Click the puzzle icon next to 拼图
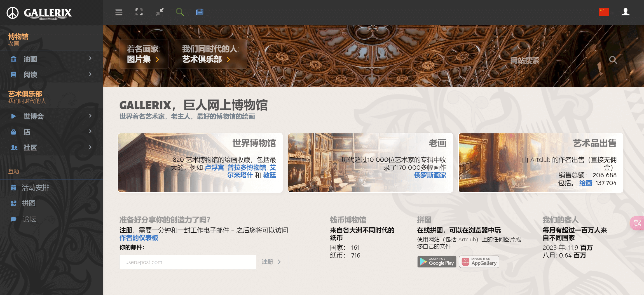 (13, 203)
